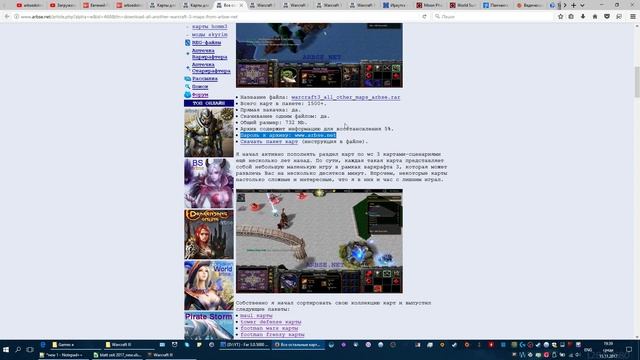Show site information icon beside the URL
This screenshot has width=640, height=360.
point(16,17)
